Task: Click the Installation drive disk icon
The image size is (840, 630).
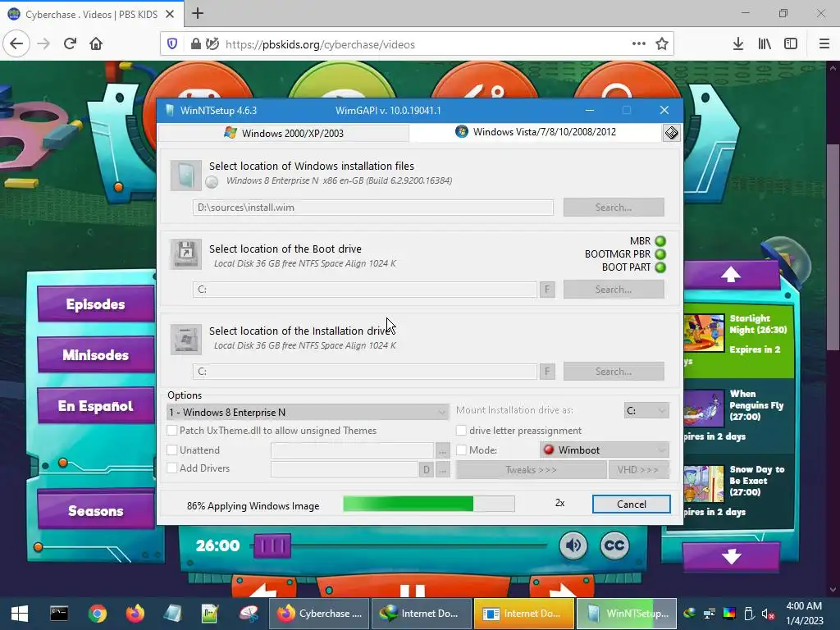Action: pos(186,339)
